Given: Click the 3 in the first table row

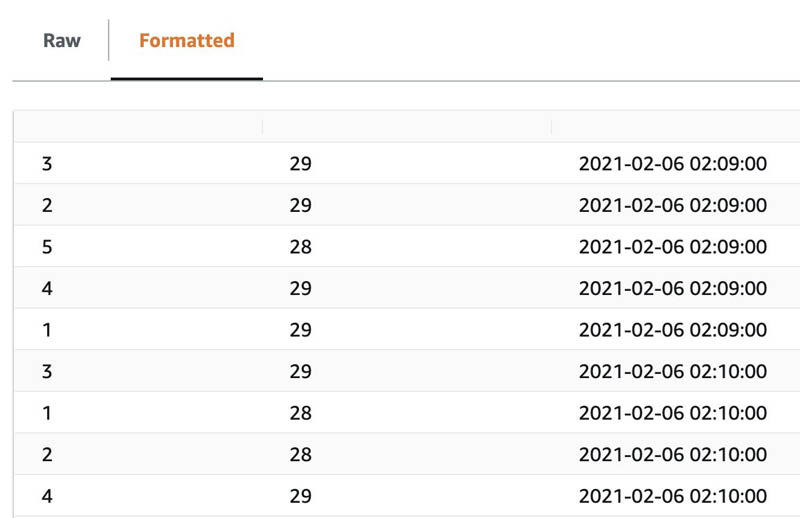Looking at the screenshot, I should pos(47,163).
